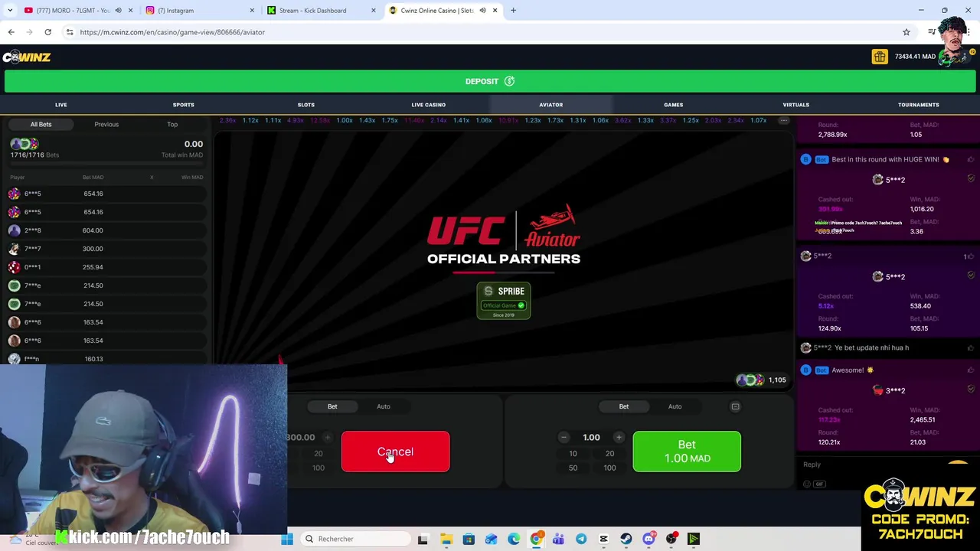Open Discord from taskbar
980x551 pixels.
[648, 539]
